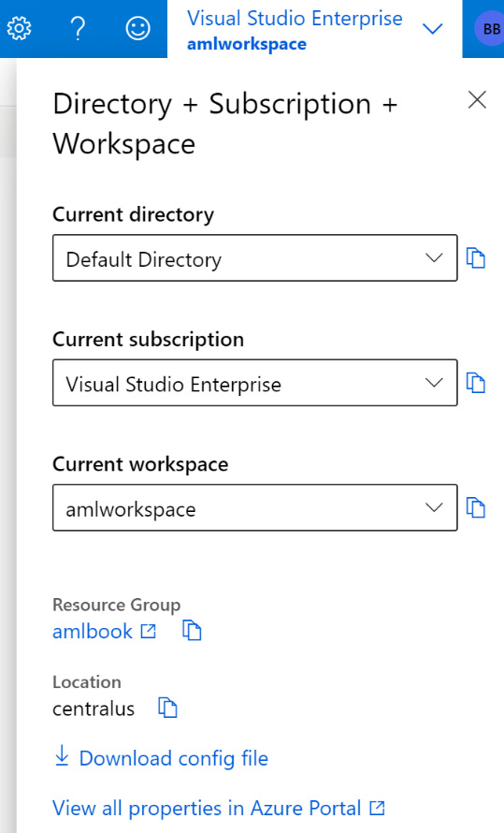The height and width of the screenshot is (833, 504).
Task: Click the help question mark icon
Action: coord(78,28)
